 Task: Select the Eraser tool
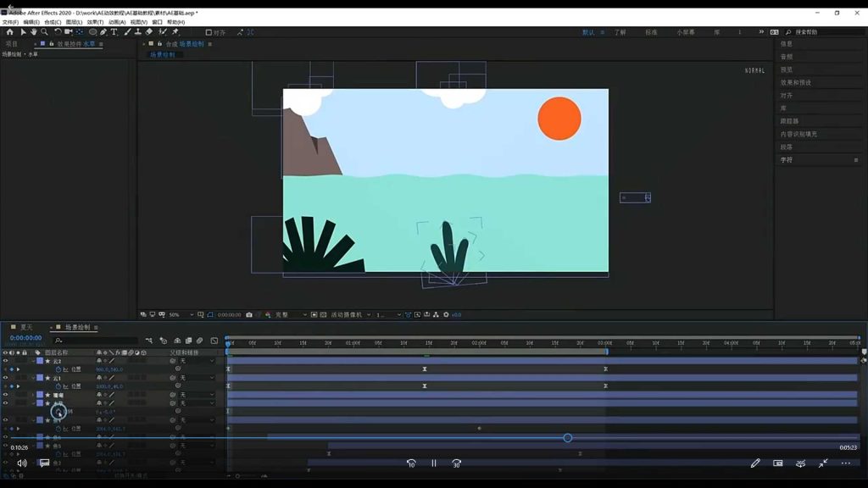click(x=150, y=32)
